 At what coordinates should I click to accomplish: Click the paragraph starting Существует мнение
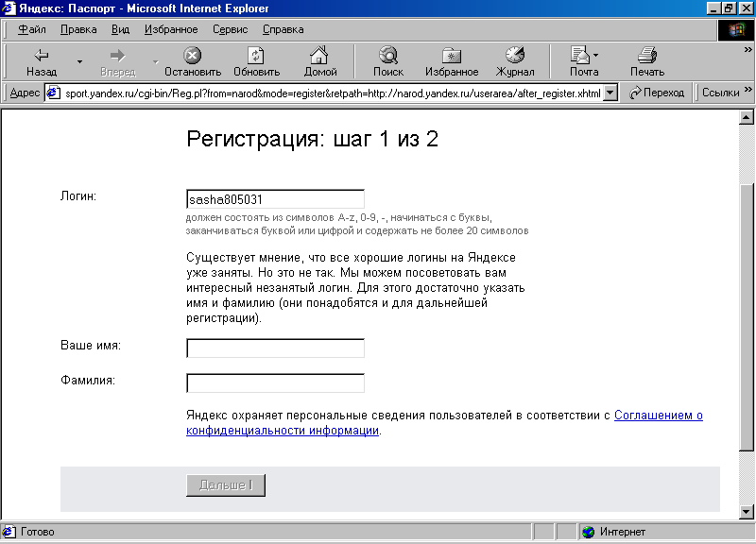click(355, 288)
